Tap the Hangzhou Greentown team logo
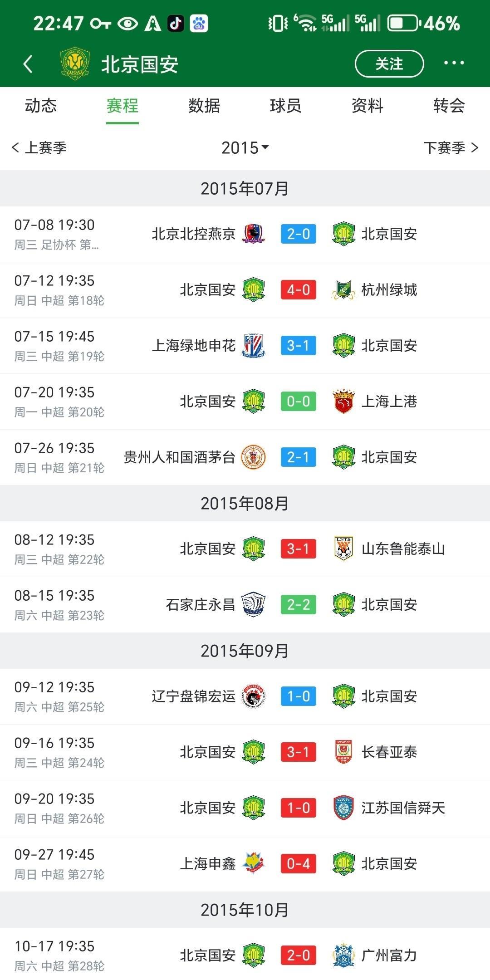This screenshot has height=980, width=490. click(x=343, y=290)
